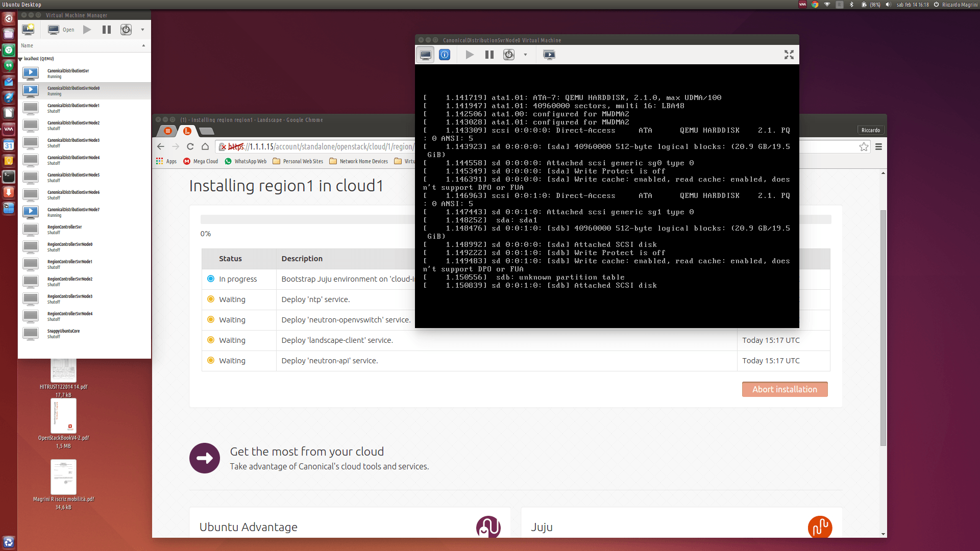980x551 pixels.
Task: Sort VM list by Name column header
Action: click(84, 45)
